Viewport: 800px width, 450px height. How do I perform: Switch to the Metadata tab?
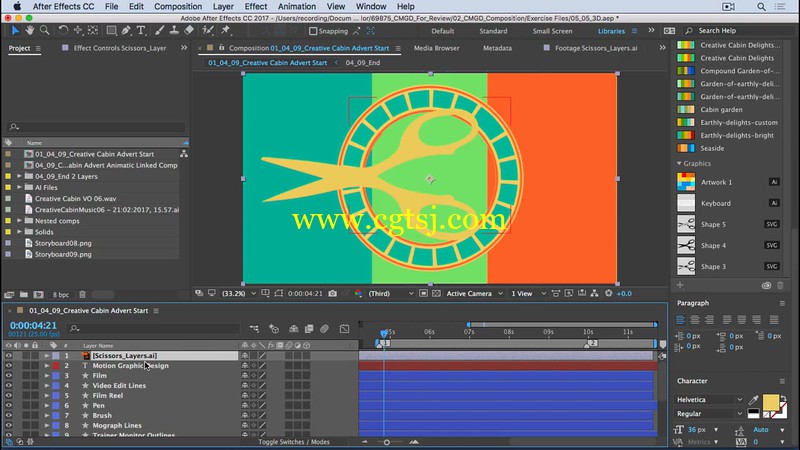497,48
